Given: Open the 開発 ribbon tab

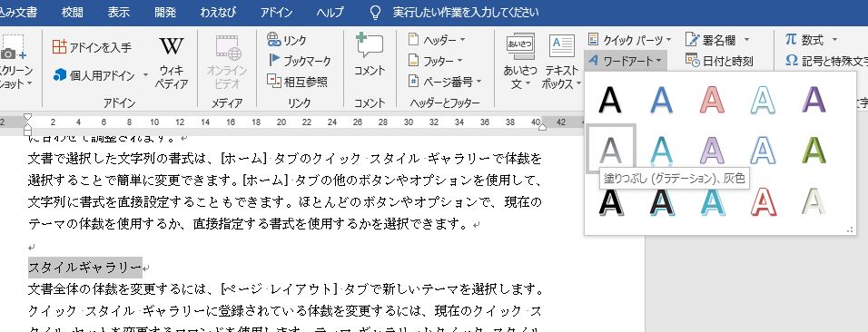Looking at the screenshot, I should click(x=165, y=12).
